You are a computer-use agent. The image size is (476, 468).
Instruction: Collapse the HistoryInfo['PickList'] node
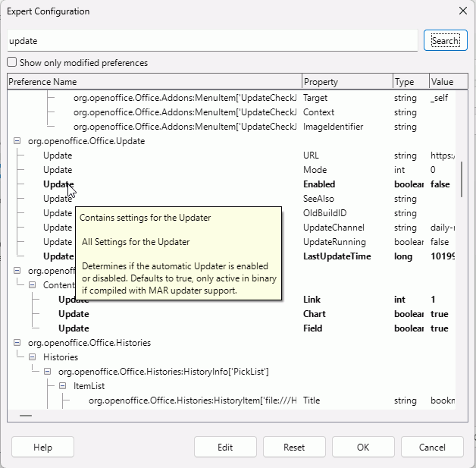[x=48, y=372]
